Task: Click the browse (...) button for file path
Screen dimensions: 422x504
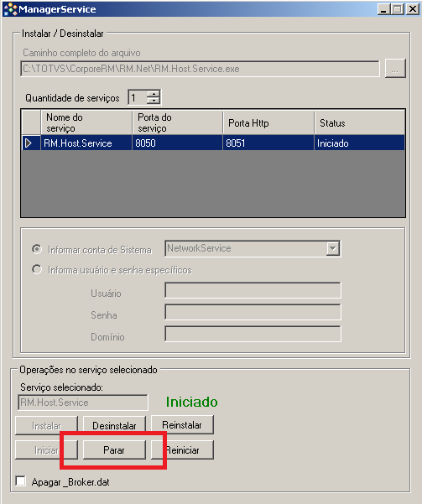Action: [395, 68]
